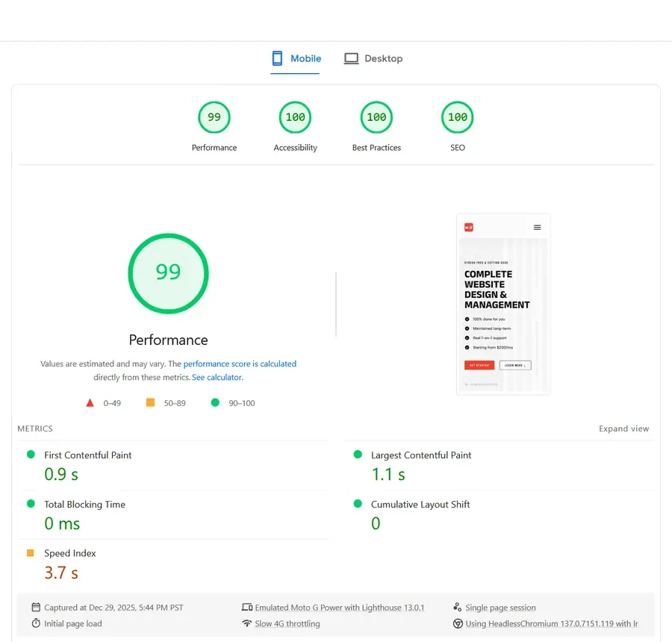Click the network icon beside Slow 4G throttling
672x642 pixels.
(246, 623)
